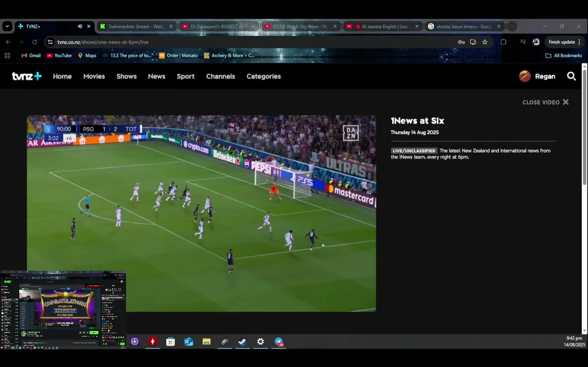
Task: Open the Archery & More bookmark
Action: click(229, 56)
